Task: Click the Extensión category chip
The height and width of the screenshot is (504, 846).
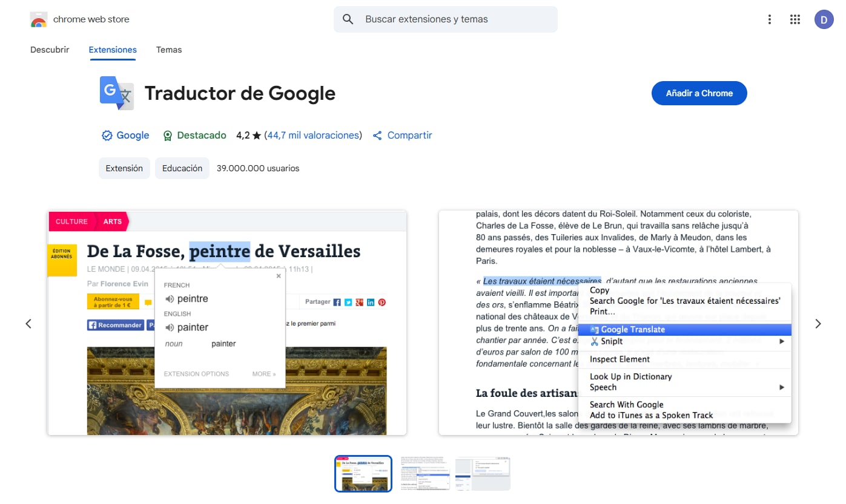Action: coord(124,168)
